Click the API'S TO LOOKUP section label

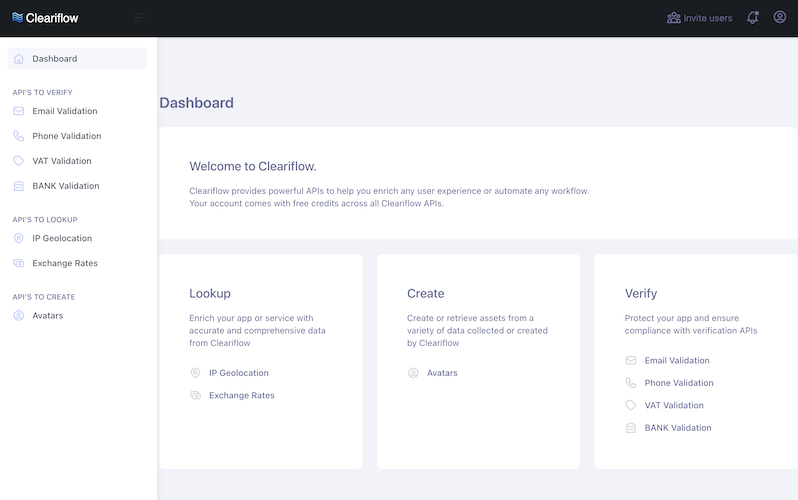pos(45,219)
